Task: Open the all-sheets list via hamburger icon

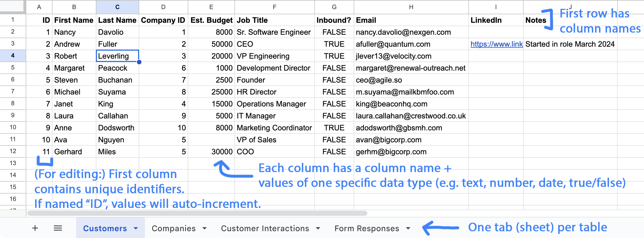Action: point(58,228)
